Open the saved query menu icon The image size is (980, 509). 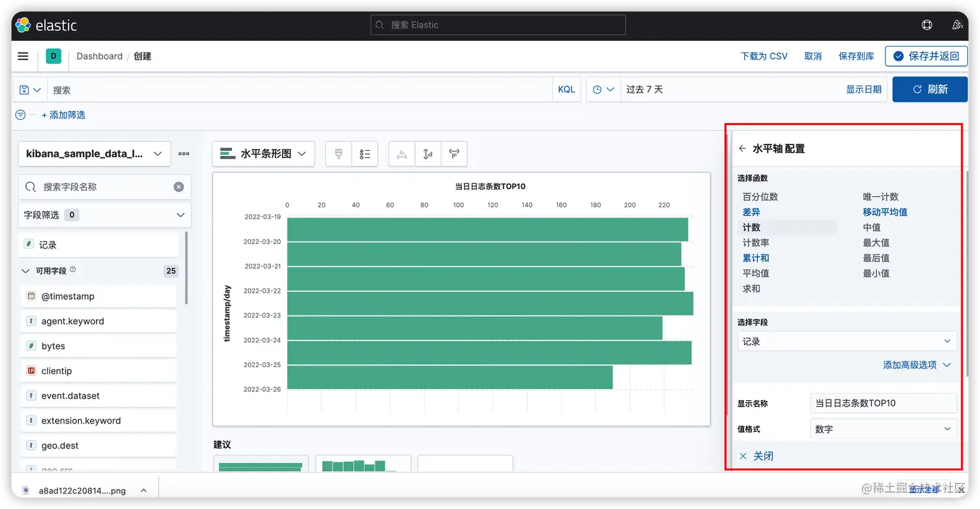point(30,89)
